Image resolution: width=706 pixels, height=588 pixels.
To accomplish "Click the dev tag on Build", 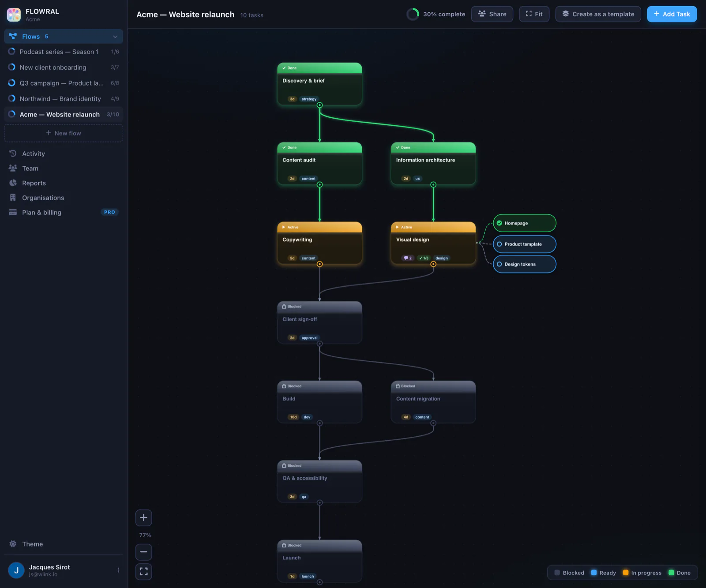I will [307, 417].
